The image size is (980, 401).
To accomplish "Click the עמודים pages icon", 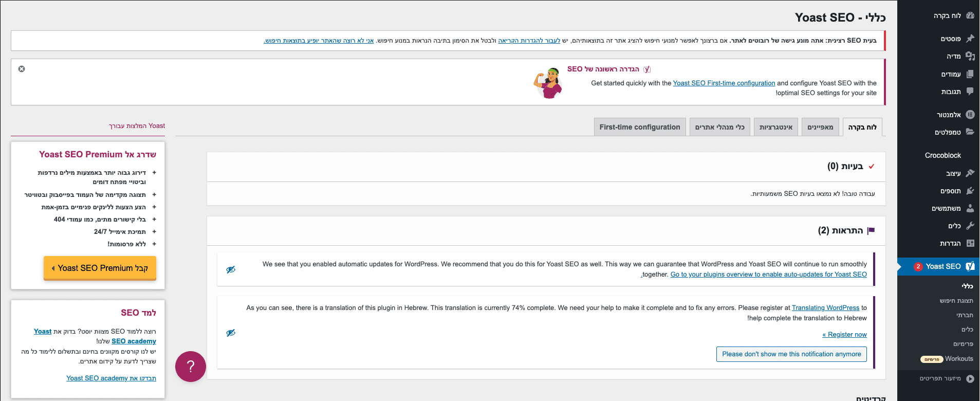I will (x=970, y=74).
